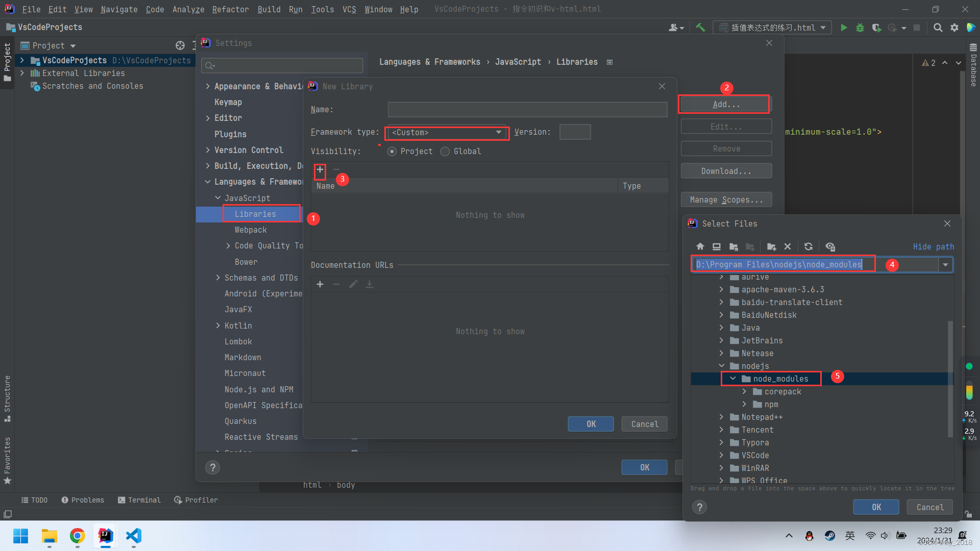The height and width of the screenshot is (551, 980).
Task: Collapse node_modules folder in tree
Action: tap(733, 379)
